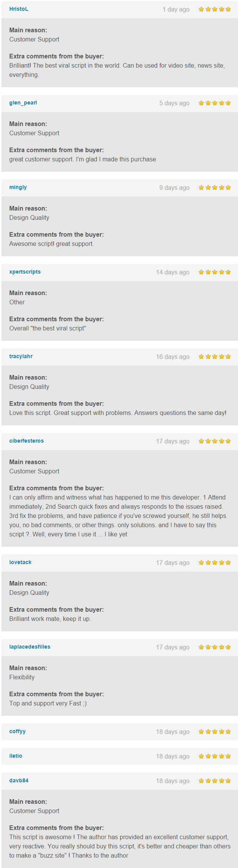Click the five stars on tracylahr's review
This screenshot has height=868, width=238.
pyautogui.click(x=215, y=357)
